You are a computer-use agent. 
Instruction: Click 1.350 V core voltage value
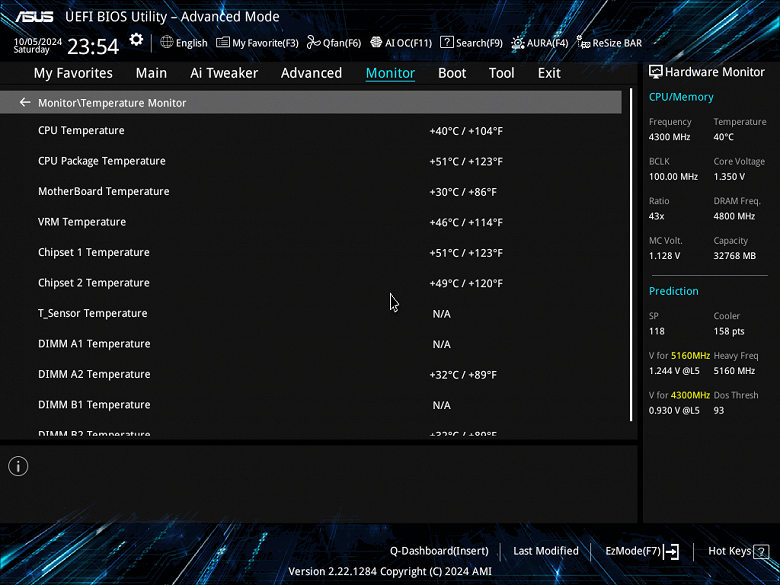pyautogui.click(x=729, y=177)
